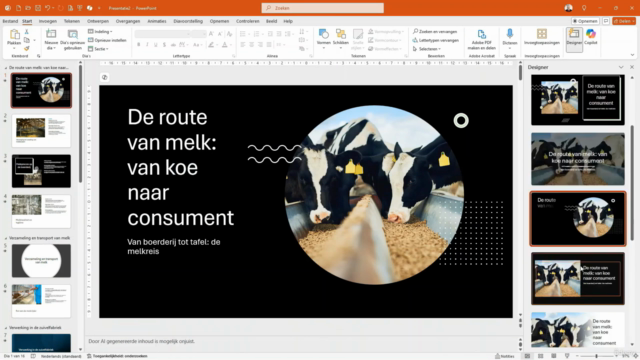Toggle Italic formatting button
The width and height of the screenshot is (640, 360).
coord(147,44)
